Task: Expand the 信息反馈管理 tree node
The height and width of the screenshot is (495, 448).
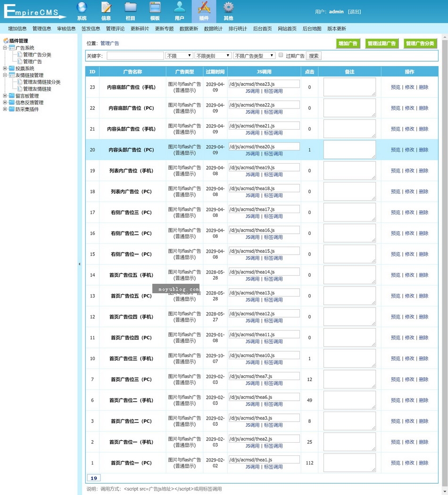Action: click(5, 102)
